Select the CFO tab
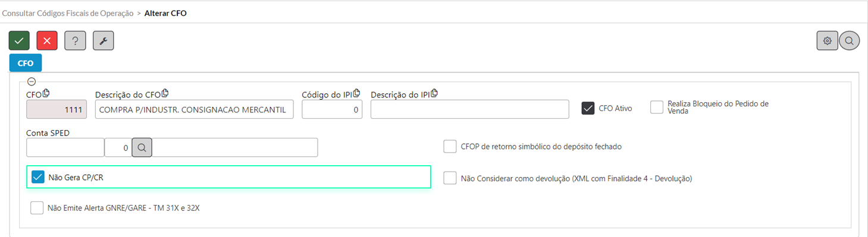Viewport: 868px width, 237px height. (x=26, y=63)
